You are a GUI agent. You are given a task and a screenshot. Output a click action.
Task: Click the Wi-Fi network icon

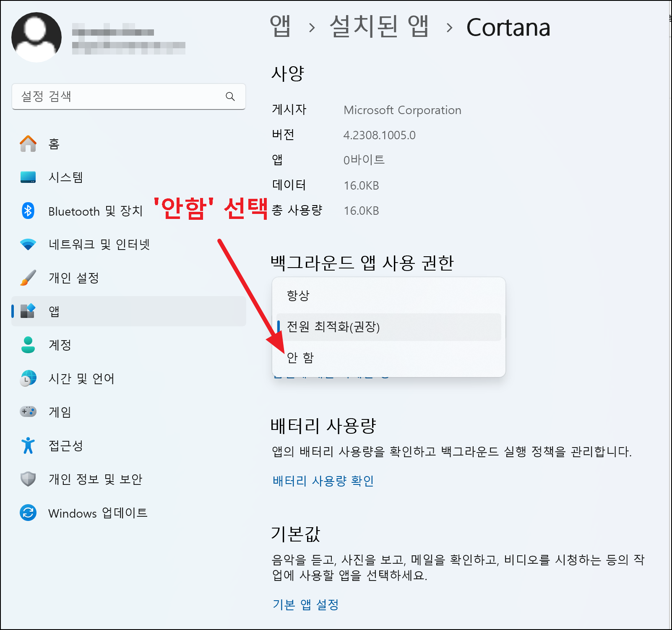coord(28,244)
